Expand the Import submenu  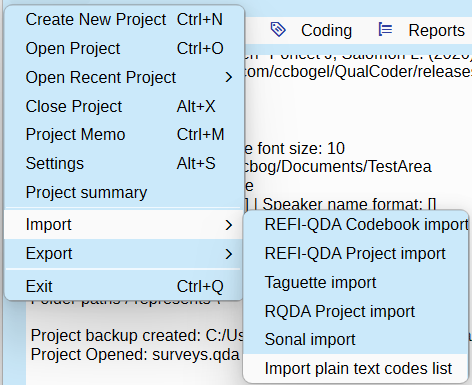pyautogui.click(x=124, y=224)
